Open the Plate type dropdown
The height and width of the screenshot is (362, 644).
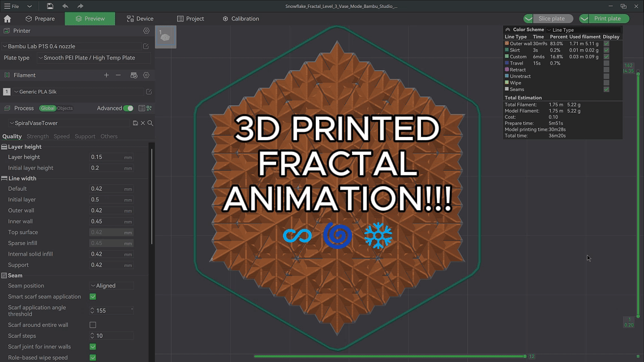click(93, 58)
